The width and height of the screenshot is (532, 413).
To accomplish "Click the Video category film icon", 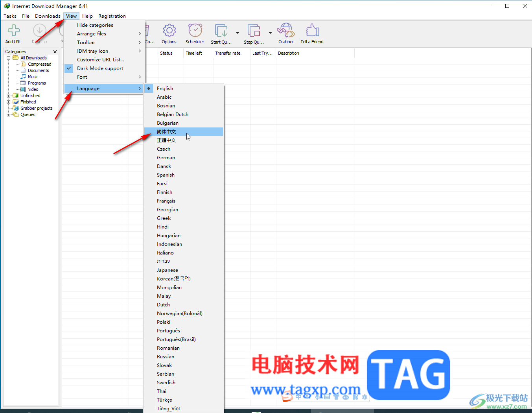I will tap(23, 89).
